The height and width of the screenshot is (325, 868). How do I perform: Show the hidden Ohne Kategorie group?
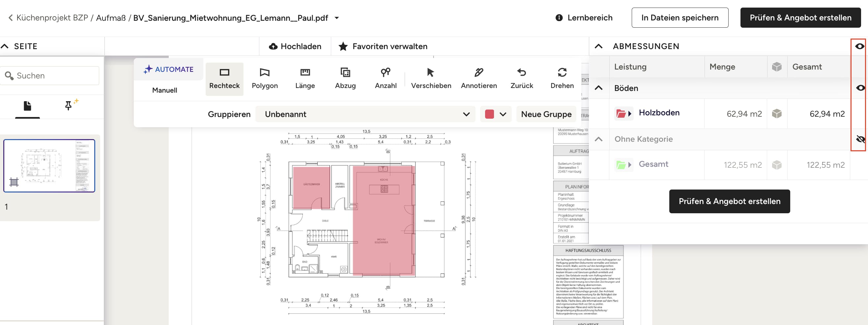[x=860, y=139]
